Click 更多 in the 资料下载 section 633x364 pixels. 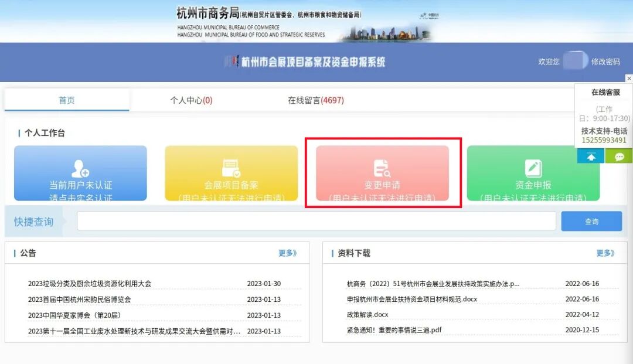[605, 253]
